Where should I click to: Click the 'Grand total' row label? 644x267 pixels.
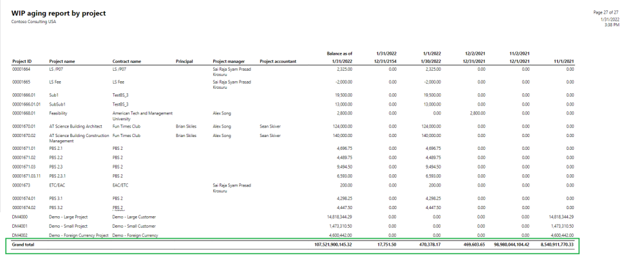pos(23,245)
